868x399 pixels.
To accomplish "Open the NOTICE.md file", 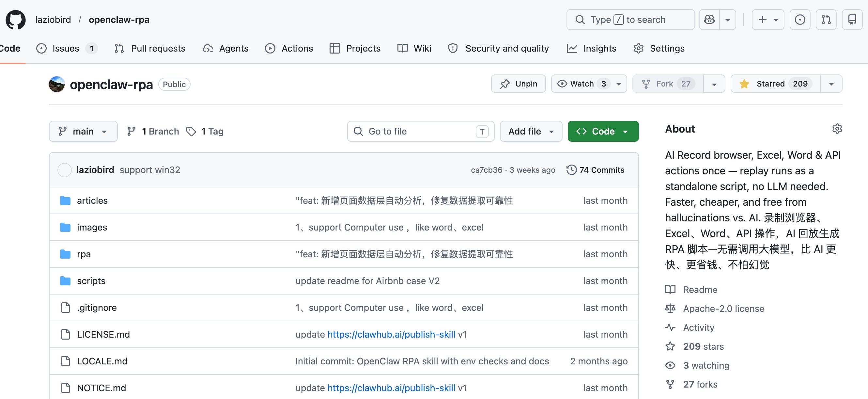I will click(x=101, y=388).
